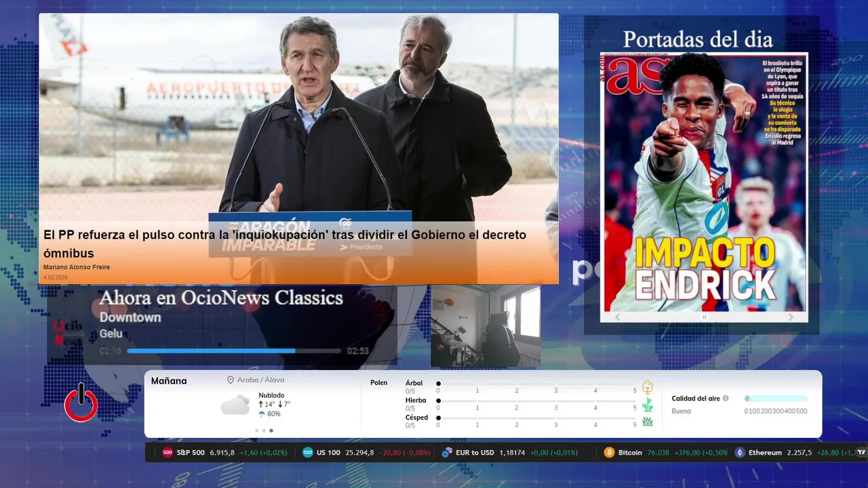Go to next cover with right arrow
Viewport: 868px width, 488px height.
point(791,317)
